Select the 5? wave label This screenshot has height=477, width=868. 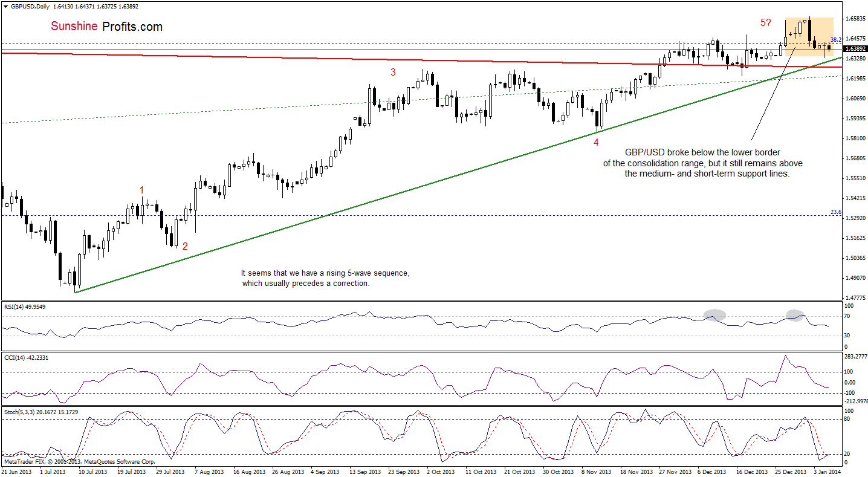tap(766, 22)
